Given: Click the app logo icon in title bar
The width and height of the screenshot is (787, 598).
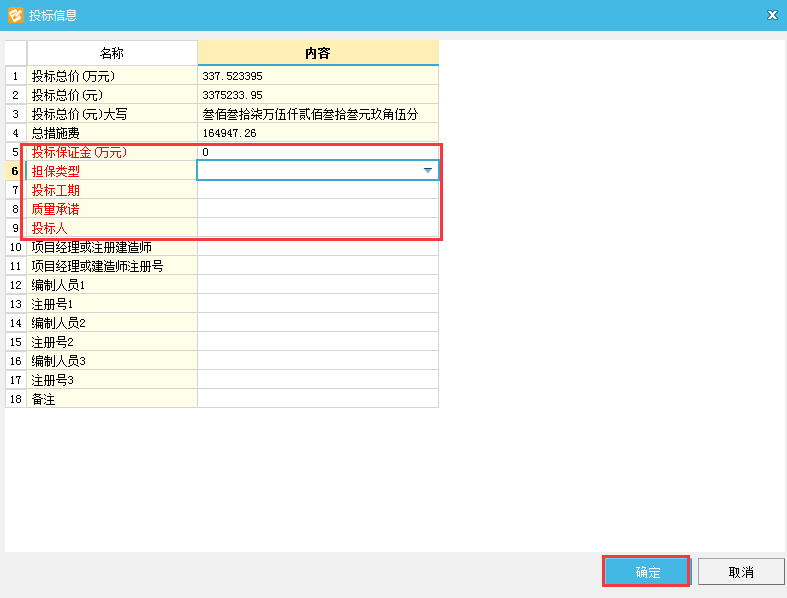Looking at the screenshot, I should click(15, 15).
